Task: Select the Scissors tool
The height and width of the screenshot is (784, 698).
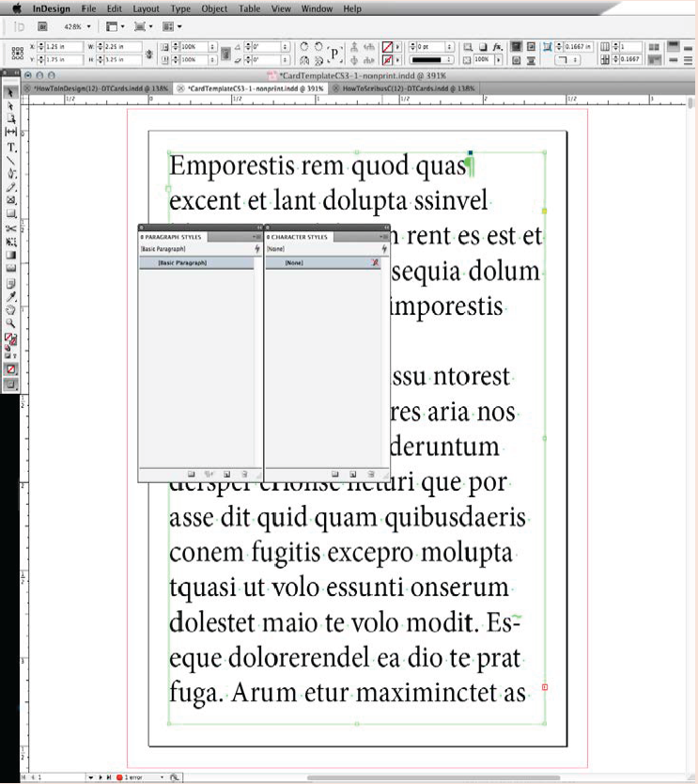Action: point(12,228)
